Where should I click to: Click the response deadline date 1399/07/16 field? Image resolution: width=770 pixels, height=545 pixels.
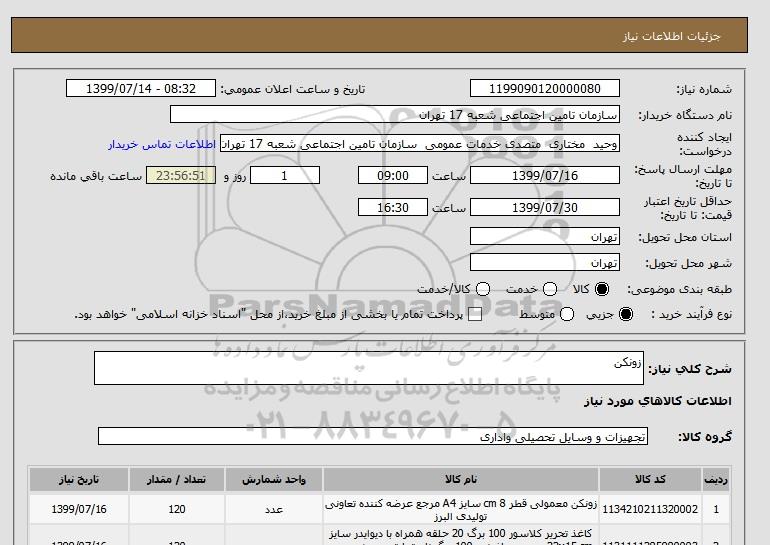click(x=545, y=175)
